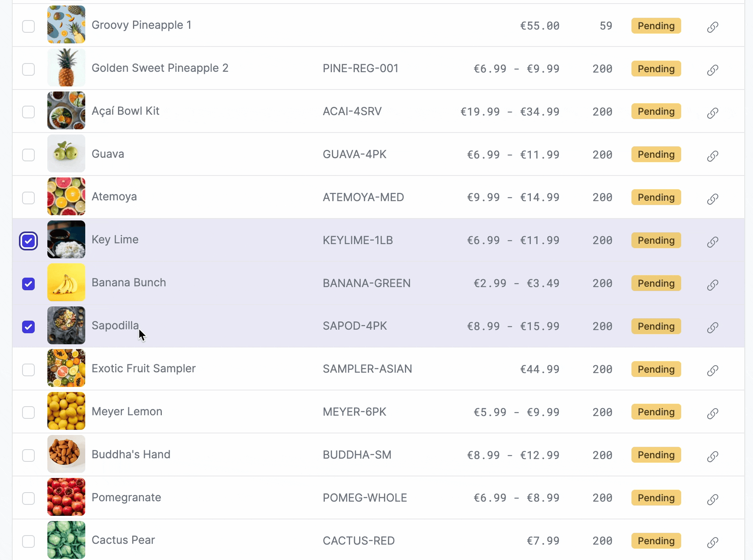Click the link icon beside Key Lime
753x560 pixels.
coord(712,242)
